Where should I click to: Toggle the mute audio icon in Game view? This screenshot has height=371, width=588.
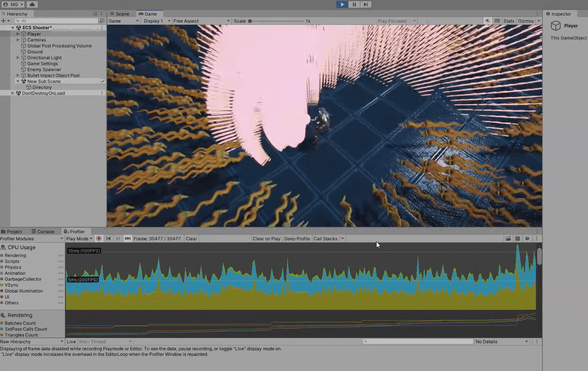click(488, 21)
